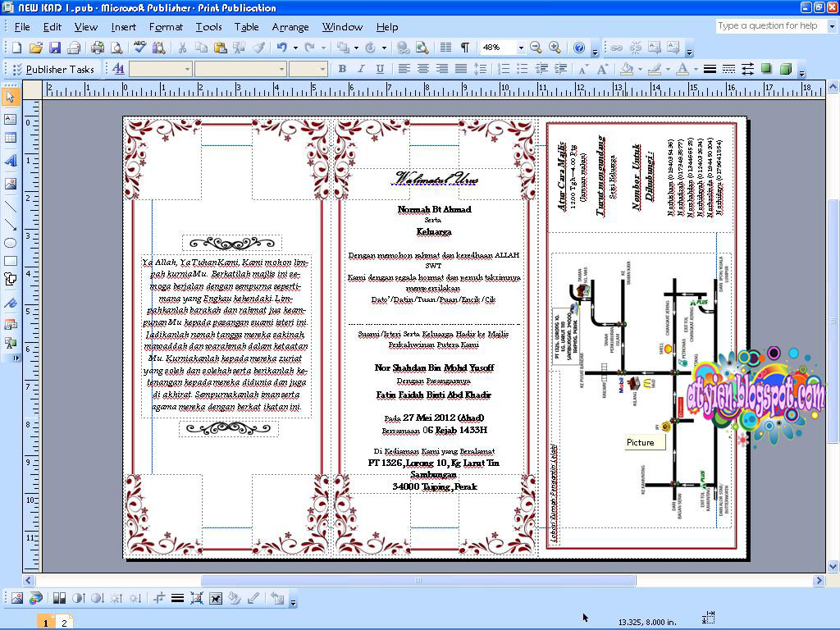The image size is (840, 630).
Task: Open a file with the Open icon
Action: click(x=35, y=48)
